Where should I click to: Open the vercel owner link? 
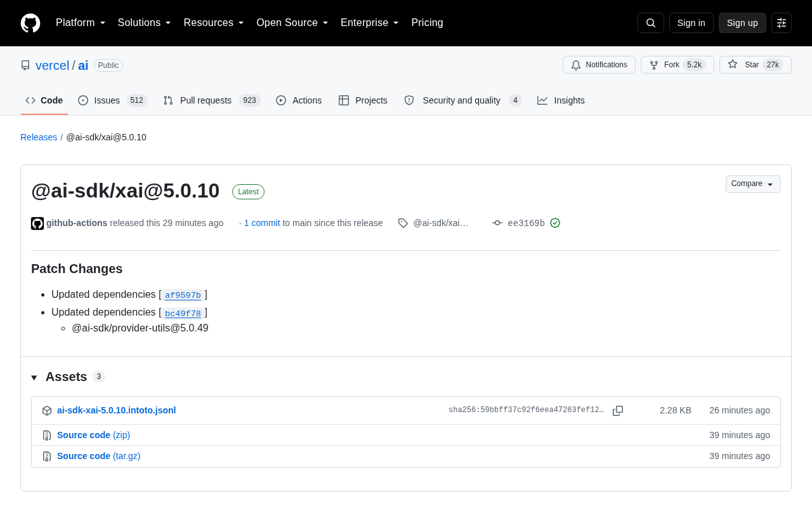(52, 65)
